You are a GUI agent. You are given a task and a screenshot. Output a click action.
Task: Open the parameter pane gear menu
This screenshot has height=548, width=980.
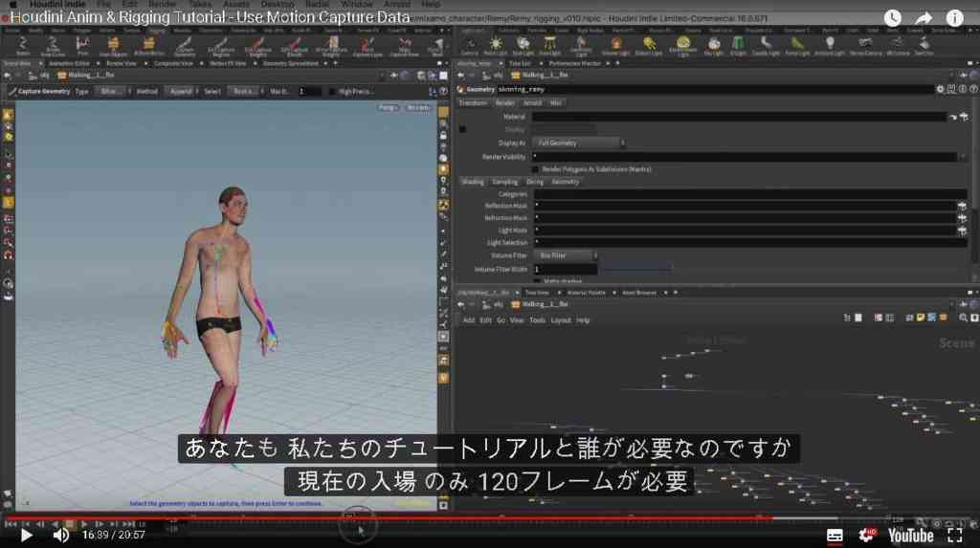(940, 89)
